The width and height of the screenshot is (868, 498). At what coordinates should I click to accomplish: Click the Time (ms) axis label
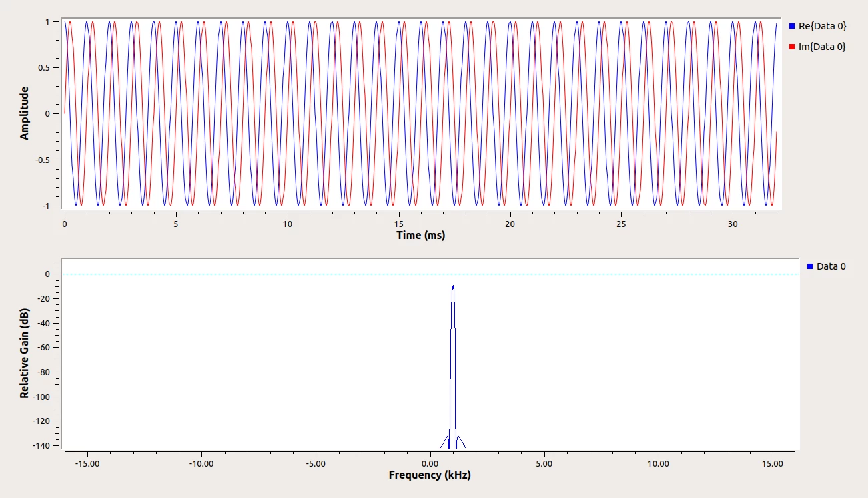[420, 235]
